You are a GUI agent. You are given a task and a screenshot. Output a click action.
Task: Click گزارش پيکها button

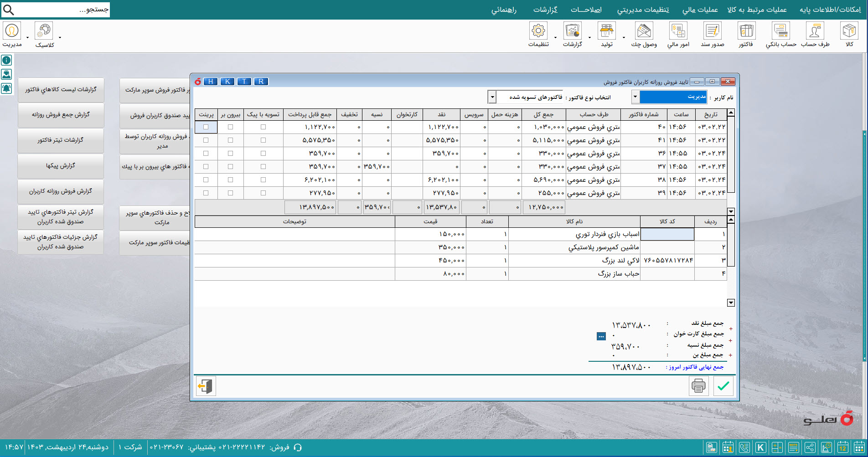(x=61, y=166)
